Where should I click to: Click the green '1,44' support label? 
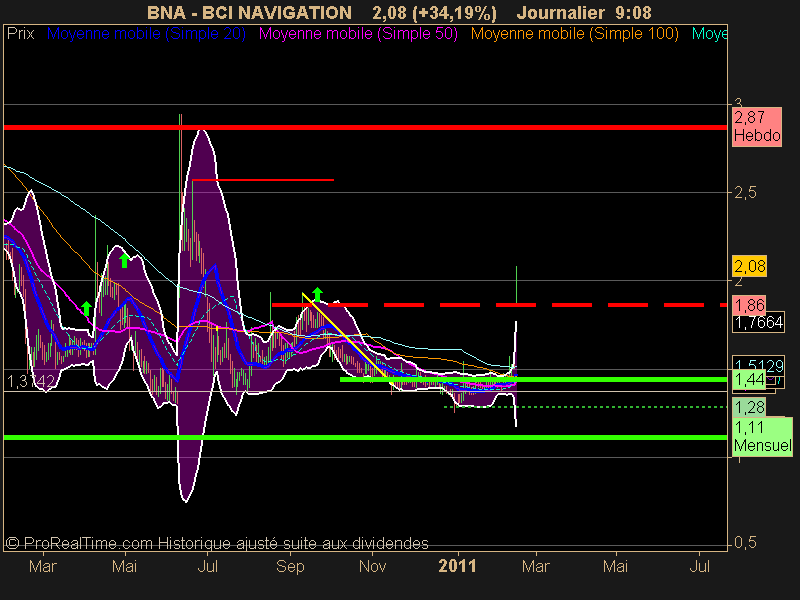point(749,380)
